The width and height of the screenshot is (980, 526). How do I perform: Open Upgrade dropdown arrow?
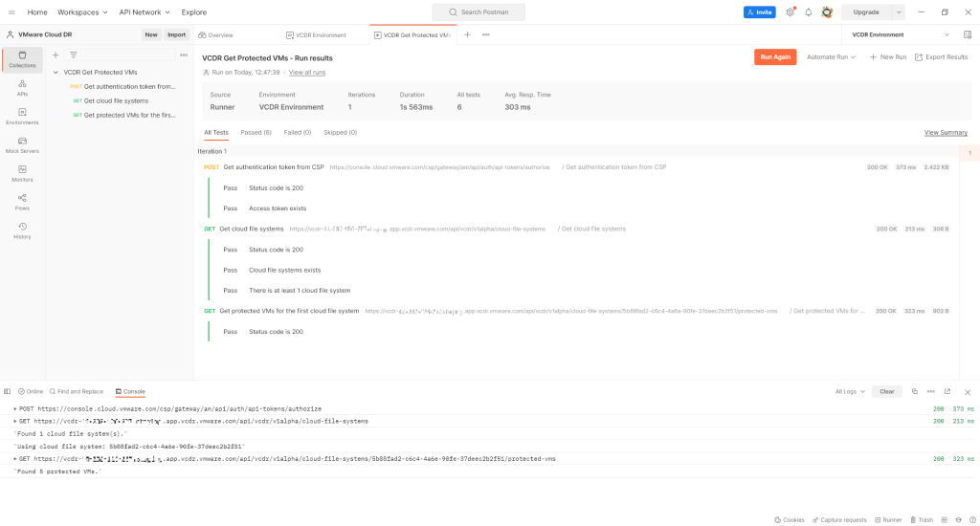(x=898, y=11)
